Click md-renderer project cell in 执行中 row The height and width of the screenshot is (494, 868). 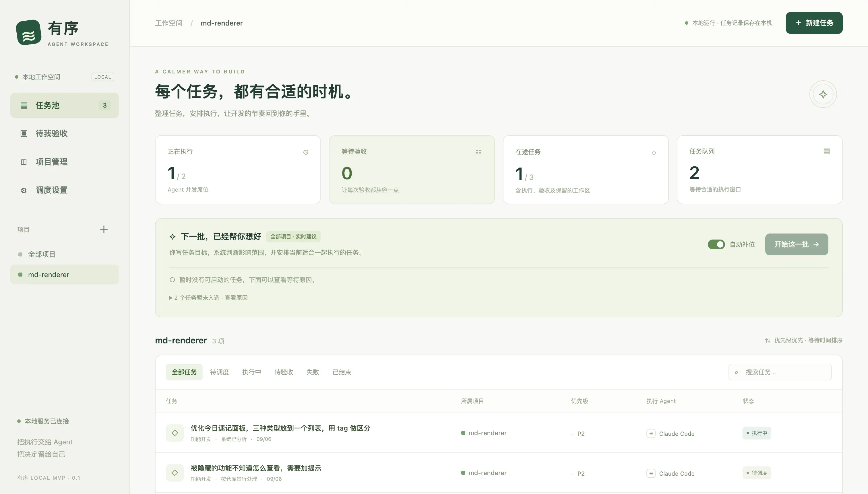pos(484,433)
